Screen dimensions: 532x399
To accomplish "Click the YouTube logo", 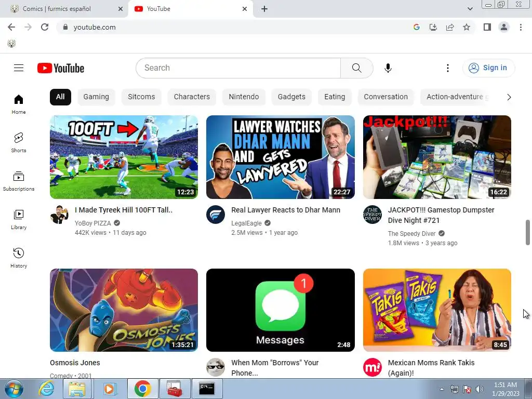I will (x=61, y=68).
